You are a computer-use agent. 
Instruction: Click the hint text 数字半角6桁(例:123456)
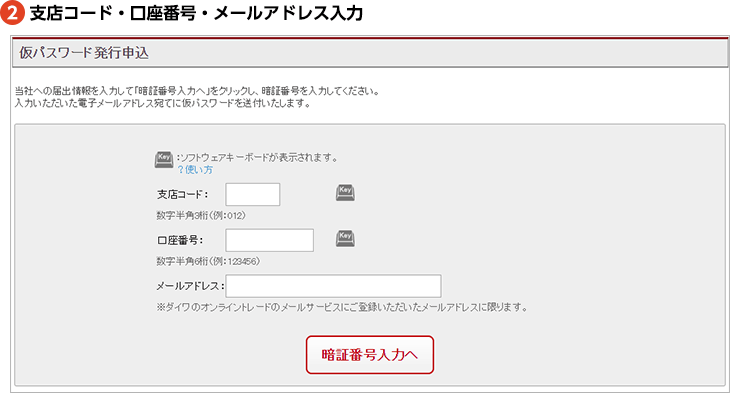[x=208, y=261]
